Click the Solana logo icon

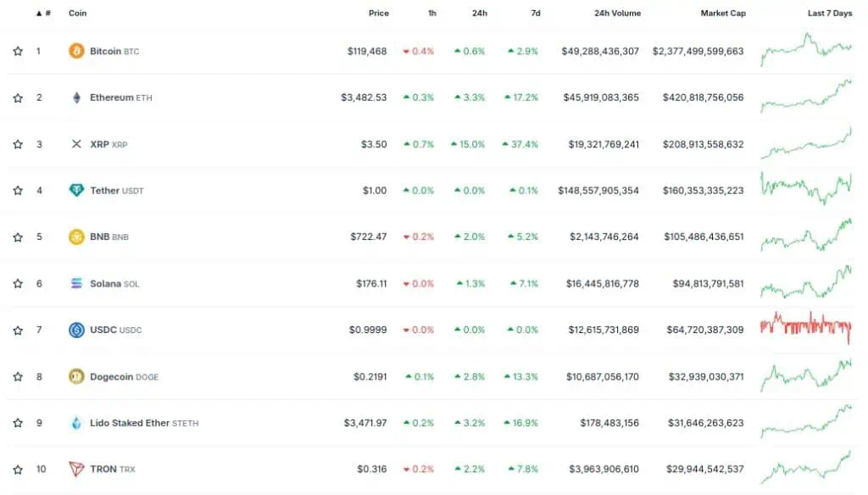pyautogui.click(x=76, y=283)
